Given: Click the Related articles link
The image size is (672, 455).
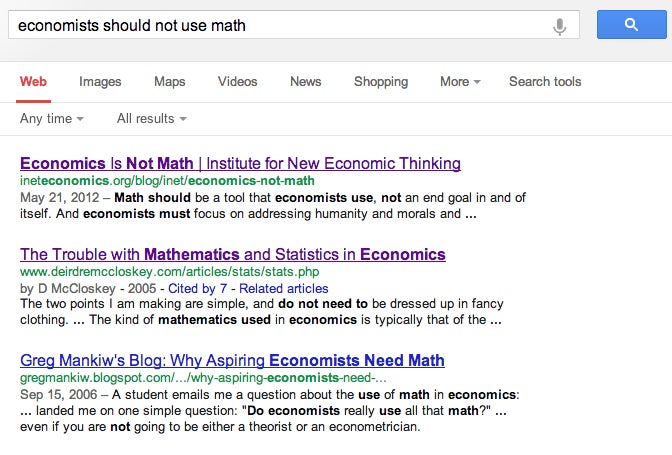Looking at the screenshot, I should pyautogui.click(x=284, y=288).
